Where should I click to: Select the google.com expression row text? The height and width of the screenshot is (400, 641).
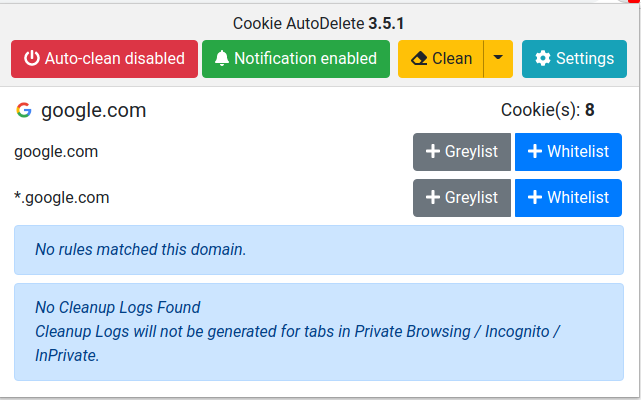[x=56, y=152]
